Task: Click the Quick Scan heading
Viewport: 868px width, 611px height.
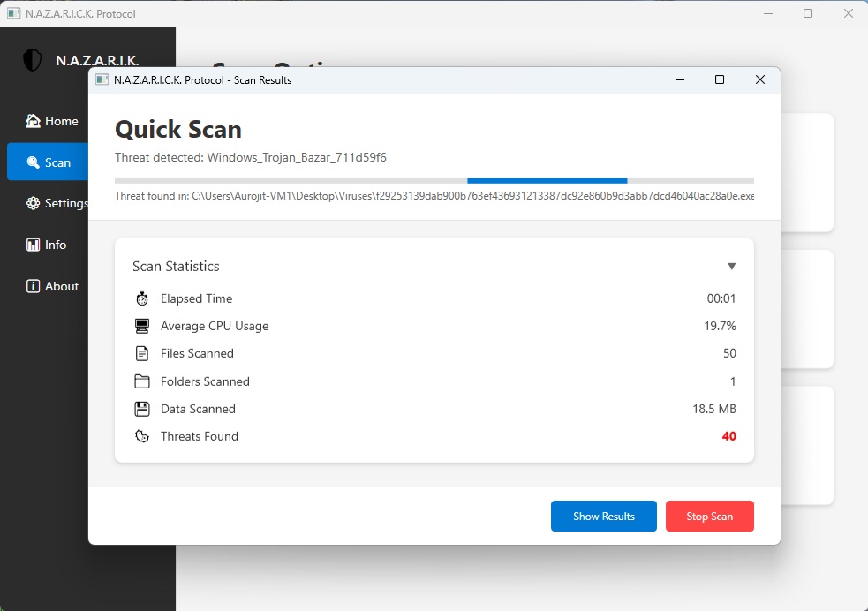Action: (x=177, y=129)
